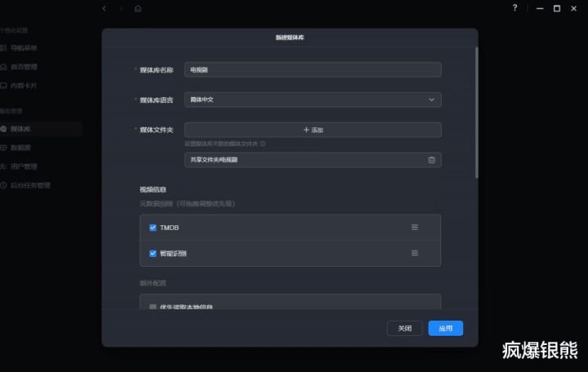Click the 智能识别 row reorder handle
588x372 pixels.
pos(415,253)
